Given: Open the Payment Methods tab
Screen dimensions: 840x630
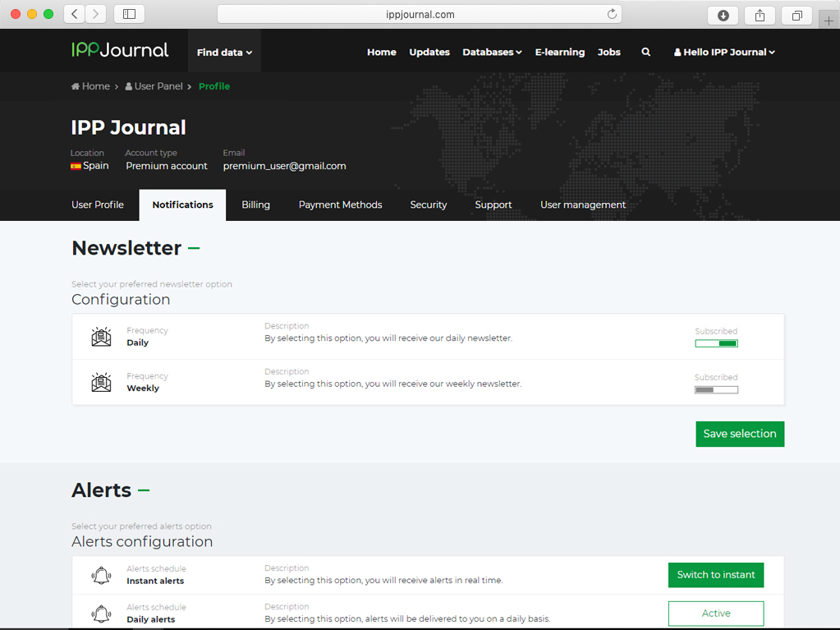Looking at the screenshot, I should pyautogui.click(x=340, y=205).
